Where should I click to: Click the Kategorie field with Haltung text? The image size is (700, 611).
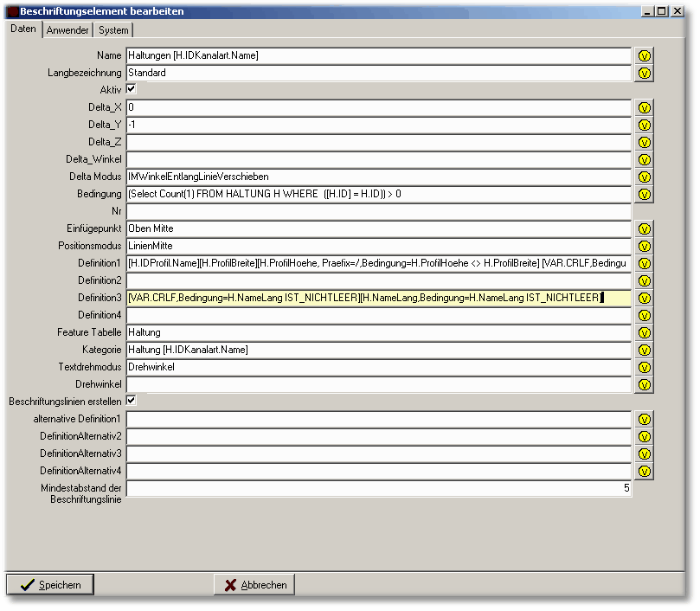pos(378,350)
